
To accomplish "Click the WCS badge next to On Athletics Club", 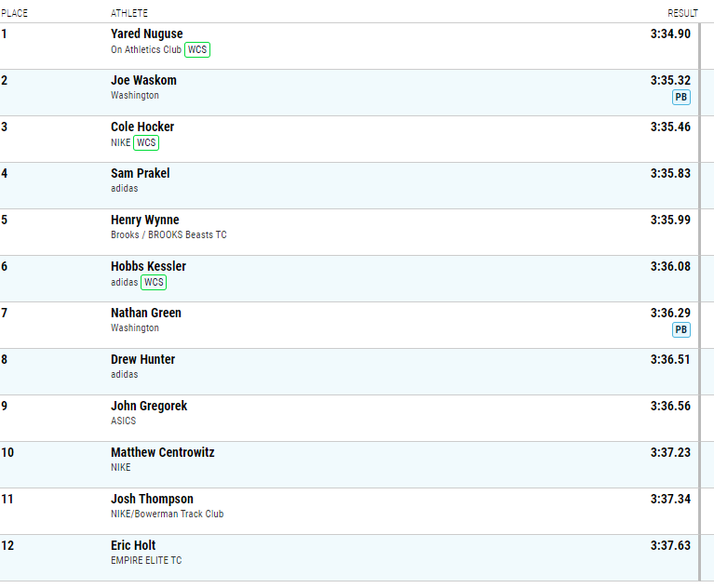I will point(197,49).
